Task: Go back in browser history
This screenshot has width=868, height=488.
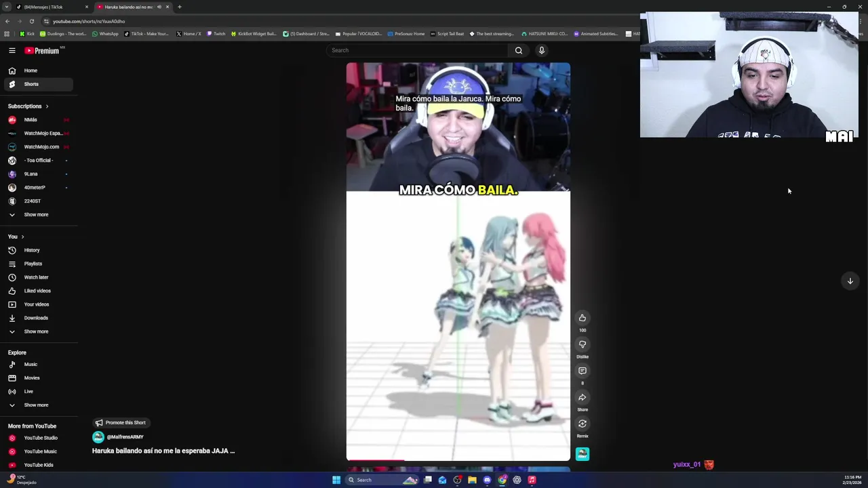Action: (7, 21)
